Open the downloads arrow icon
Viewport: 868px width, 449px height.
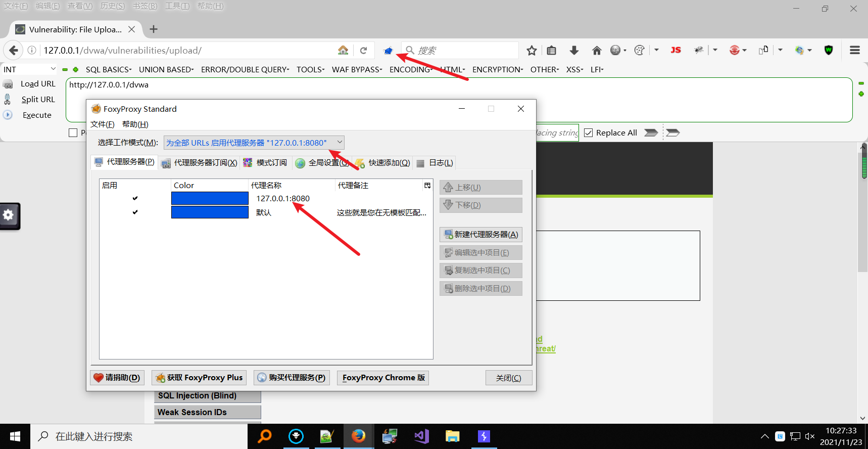pyautogui.click(x=574, y=50)
